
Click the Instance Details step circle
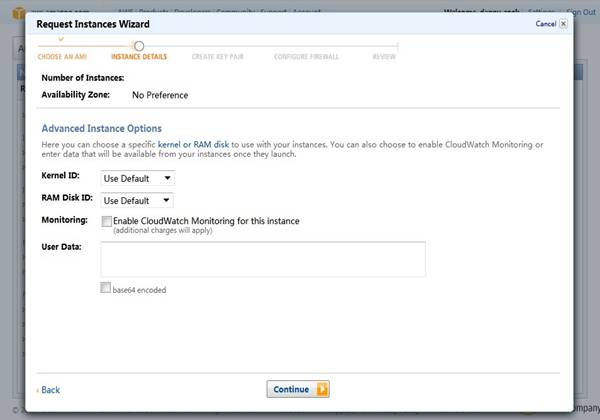pos(139,46)
